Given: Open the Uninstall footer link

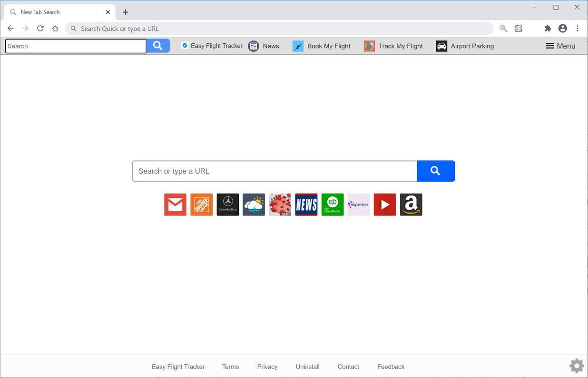Looking at the screenshot, I should click(307, 367).
